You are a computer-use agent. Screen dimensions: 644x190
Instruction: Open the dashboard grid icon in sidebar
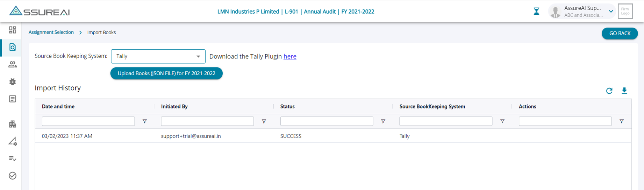click(x=13, y=30)
